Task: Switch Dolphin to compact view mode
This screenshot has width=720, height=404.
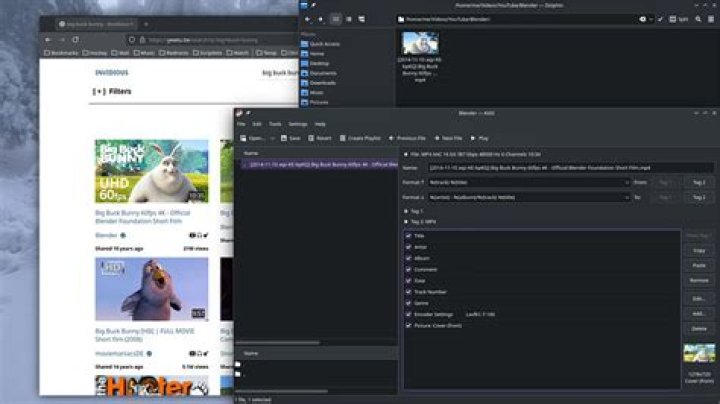Action: click(x=349, y=19)
